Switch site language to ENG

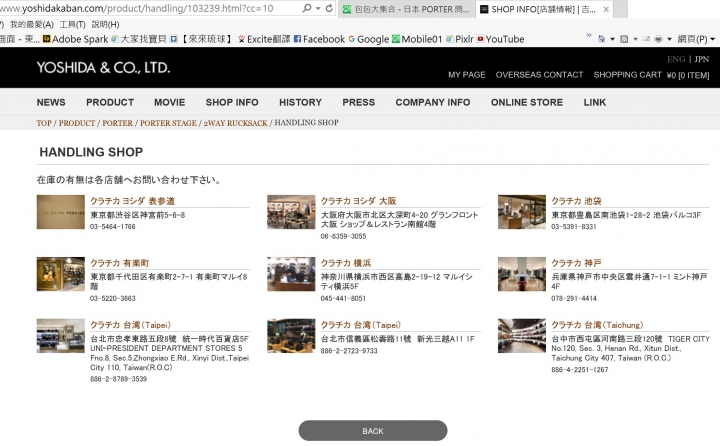(676, 59)
